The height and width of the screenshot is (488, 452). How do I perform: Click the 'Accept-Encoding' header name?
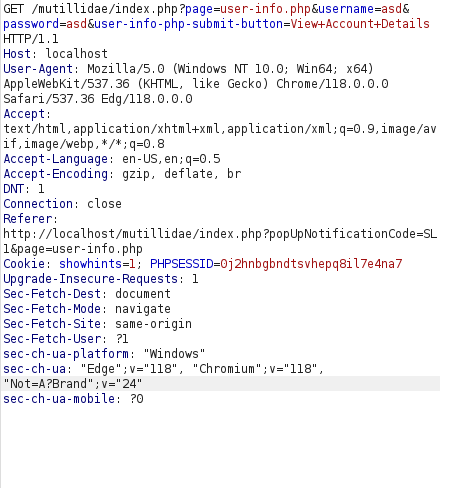pos(56,174)
